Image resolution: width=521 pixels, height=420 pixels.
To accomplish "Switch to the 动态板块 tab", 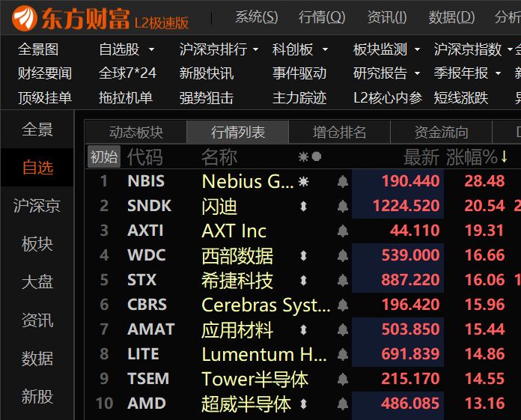I will click(x=136, y=133).
